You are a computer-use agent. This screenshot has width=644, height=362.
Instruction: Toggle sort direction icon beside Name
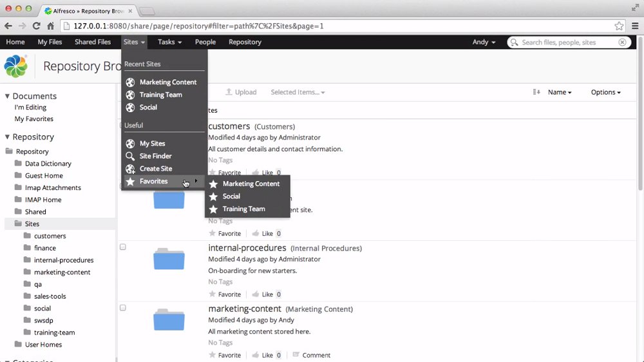pyautogui.click(x=536, y=92)
